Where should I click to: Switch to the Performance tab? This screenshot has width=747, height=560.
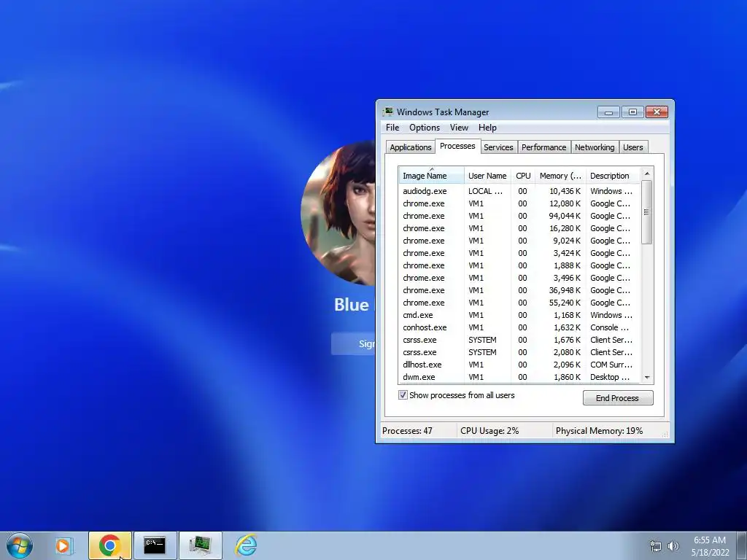coord(543,147)
